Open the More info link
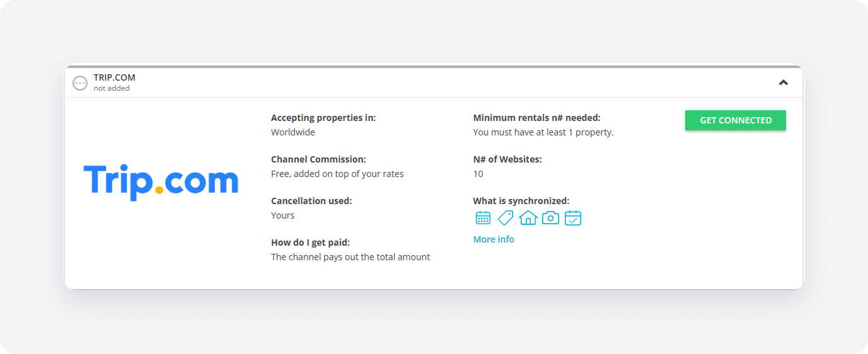 (494, 239)
